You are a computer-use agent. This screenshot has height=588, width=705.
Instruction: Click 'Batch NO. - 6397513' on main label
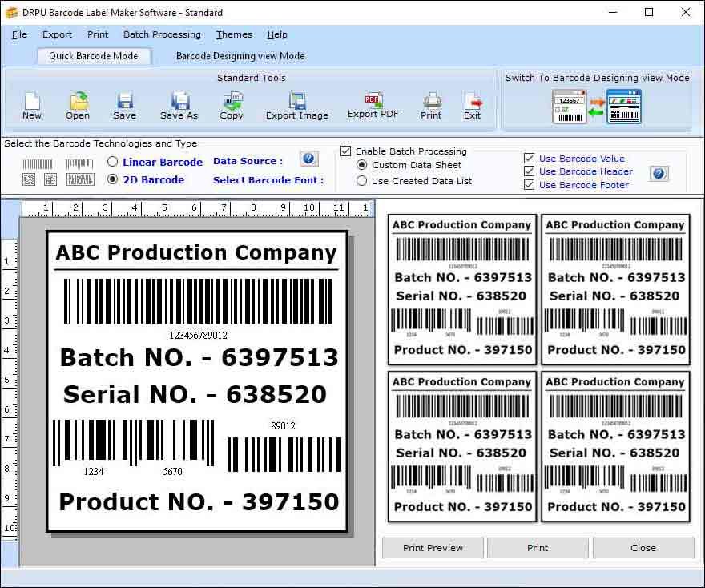click(x=199, y=358)
